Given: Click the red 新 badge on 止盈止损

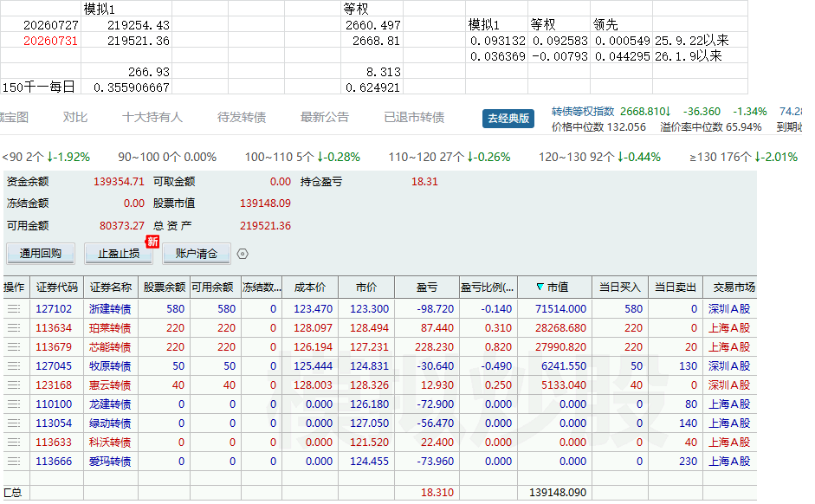Looking at the screenshot, I should click(152, 242).
